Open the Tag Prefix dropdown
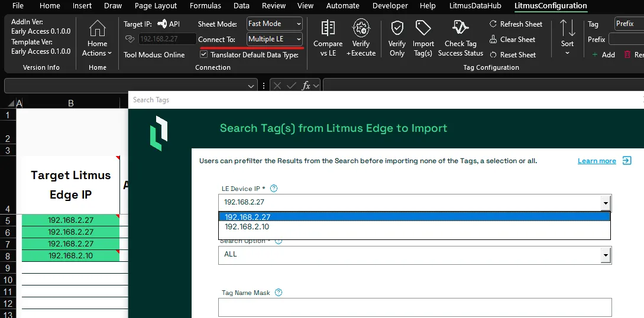This screenshot has width=644, height=318. (x=629, y=24)
